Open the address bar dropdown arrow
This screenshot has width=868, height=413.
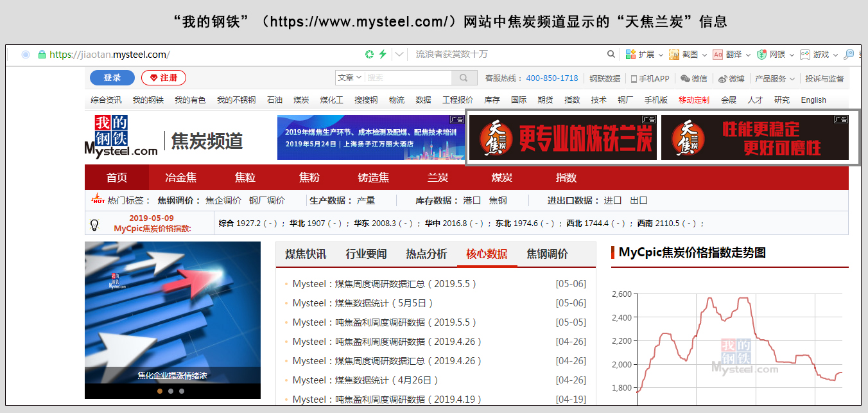tap(399, 55)
